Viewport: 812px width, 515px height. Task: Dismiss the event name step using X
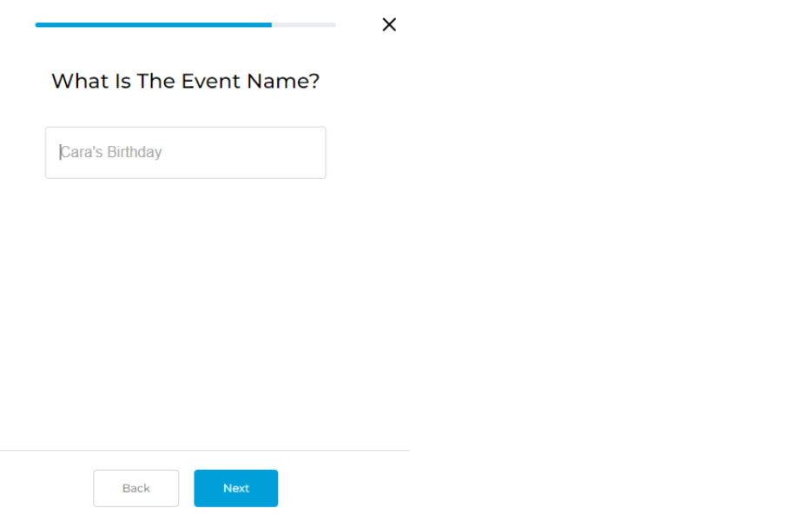(389, 24)
